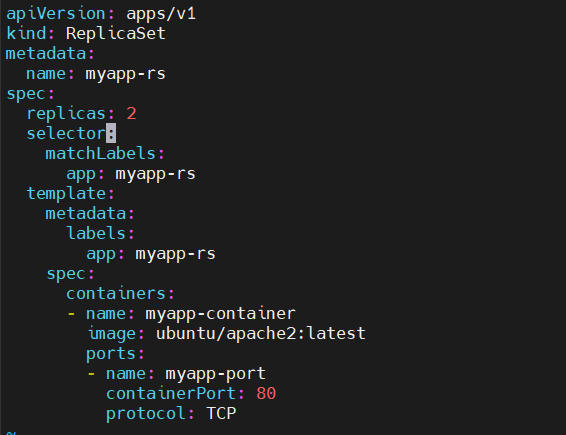Image resolution: width=566 pixels, height=435 pixels.
Task: Click the 'myapp-port' value
Action: click(215, 374)
